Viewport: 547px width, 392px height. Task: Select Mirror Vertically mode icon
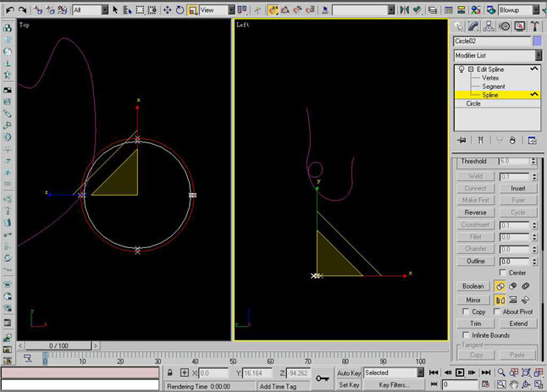(x=512, y=300)
